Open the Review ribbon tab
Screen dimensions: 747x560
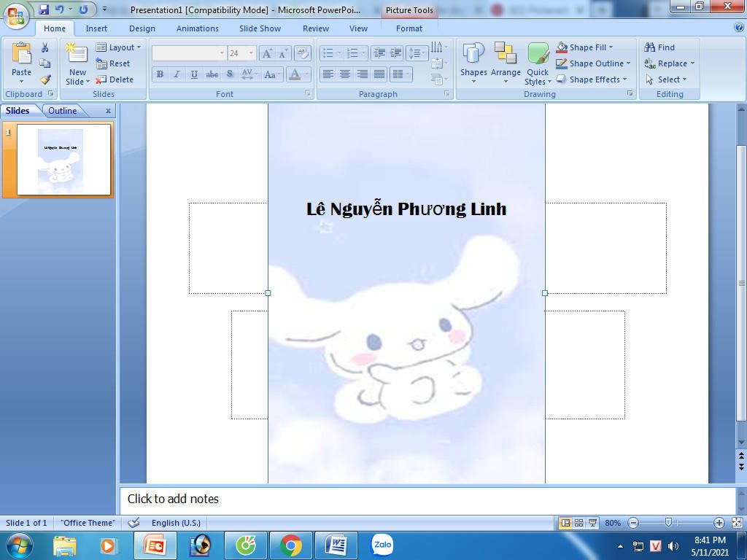point(315,28)
